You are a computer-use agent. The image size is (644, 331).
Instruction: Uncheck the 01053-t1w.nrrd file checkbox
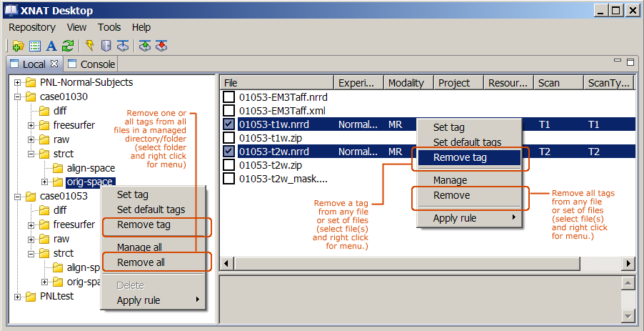point(228,124)
